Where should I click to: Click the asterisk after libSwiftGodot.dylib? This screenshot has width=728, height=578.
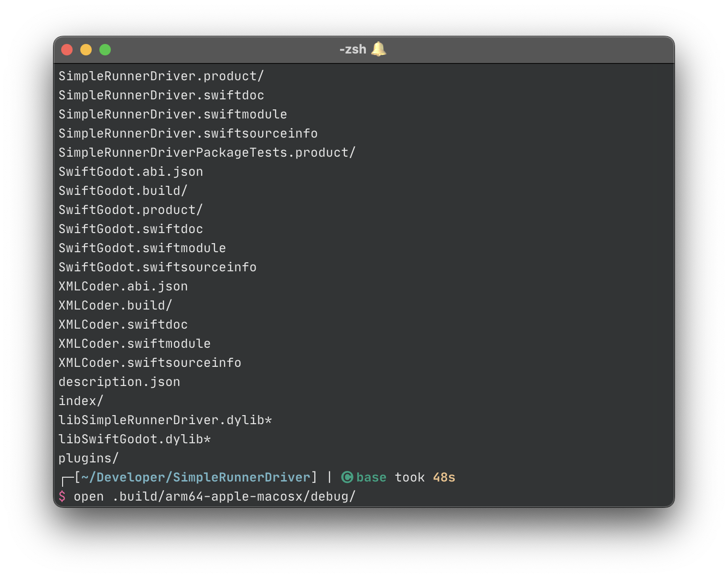pos(206,439)
